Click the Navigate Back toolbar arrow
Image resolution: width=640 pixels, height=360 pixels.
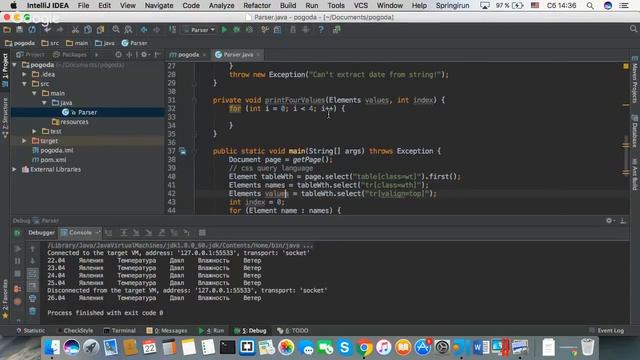point(144,30)
